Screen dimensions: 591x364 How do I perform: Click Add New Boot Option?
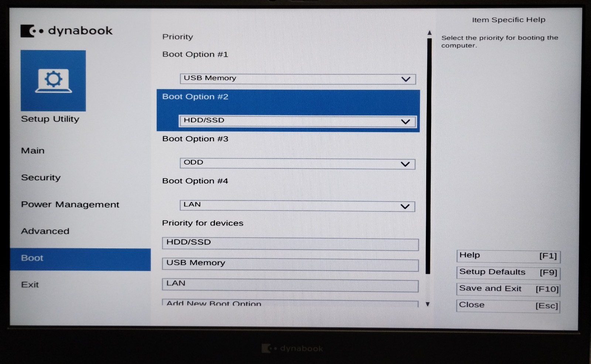[x=290, y=303]
